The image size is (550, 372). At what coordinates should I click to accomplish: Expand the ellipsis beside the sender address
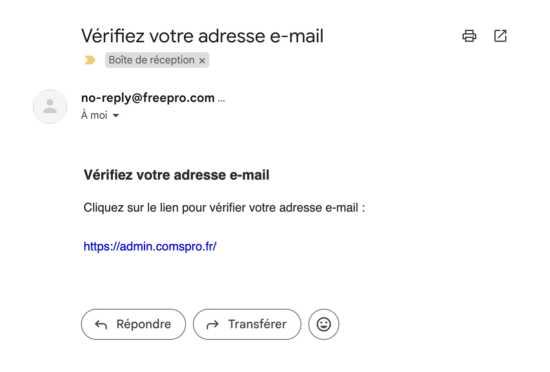[221, 100]
